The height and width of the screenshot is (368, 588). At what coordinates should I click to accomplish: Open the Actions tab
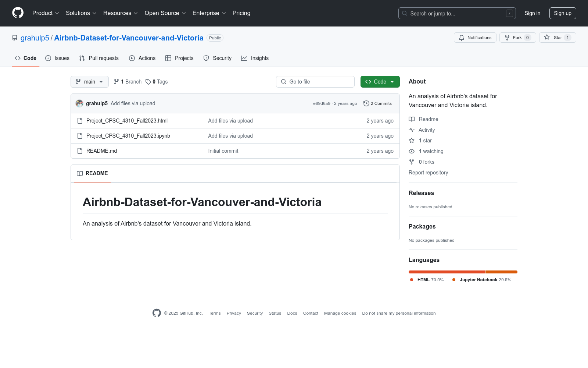click(142, 58)
